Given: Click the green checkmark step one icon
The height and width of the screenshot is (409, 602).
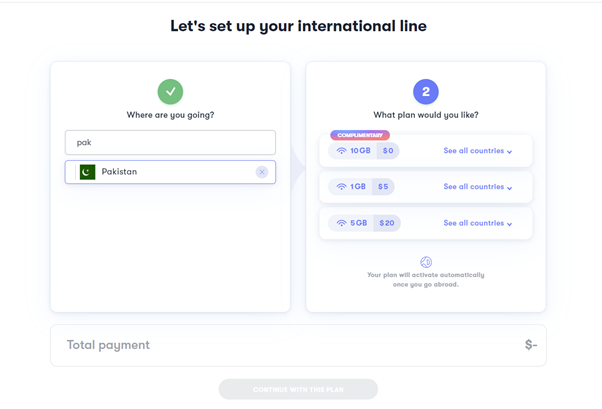Looking at the screenshot, I should click(x=170, y=92).
